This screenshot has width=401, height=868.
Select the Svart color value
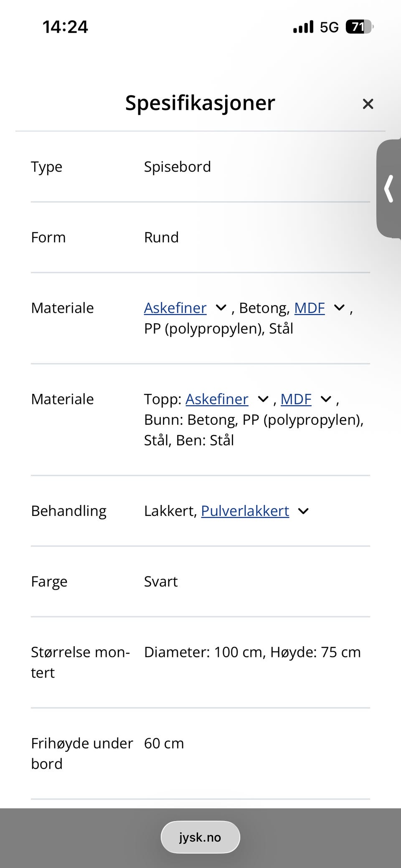[x=161, y=581]
